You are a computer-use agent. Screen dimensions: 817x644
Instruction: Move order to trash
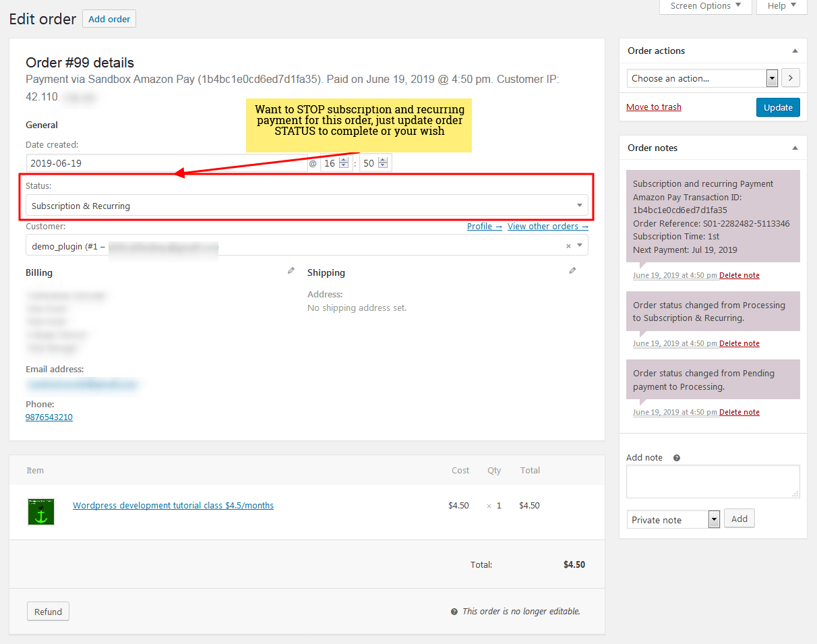tap(653, 107)
